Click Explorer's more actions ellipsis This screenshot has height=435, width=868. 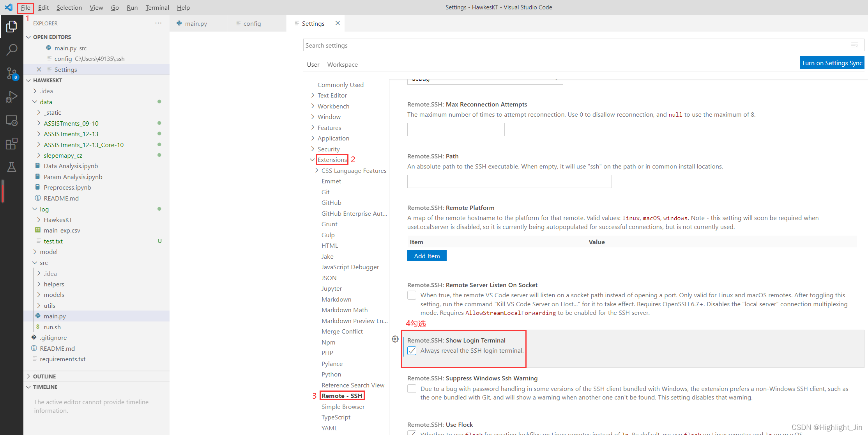(158, 23)
